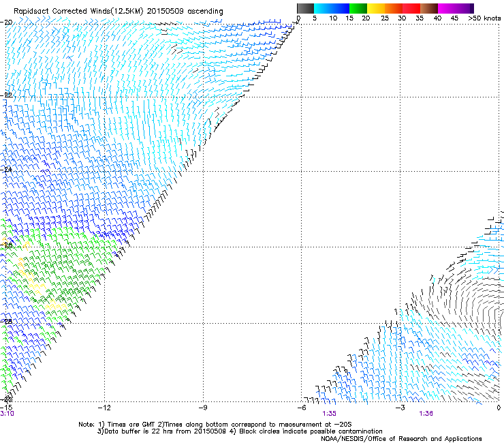Click the -20 latitude axis label

(x=6, y=22)
